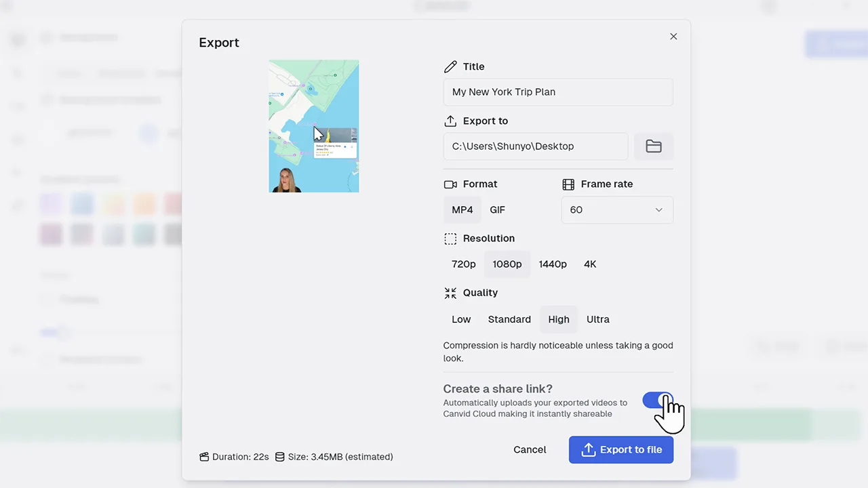Image resolution: width=868 pixels, height=488 pixels.
Task: Open the folder browser for export destination
Action: pyautogui.click(x=653, y=146)
